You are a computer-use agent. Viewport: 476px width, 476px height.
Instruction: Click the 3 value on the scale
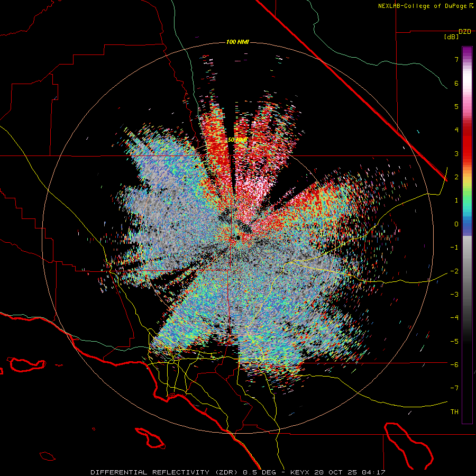(456, 153)
